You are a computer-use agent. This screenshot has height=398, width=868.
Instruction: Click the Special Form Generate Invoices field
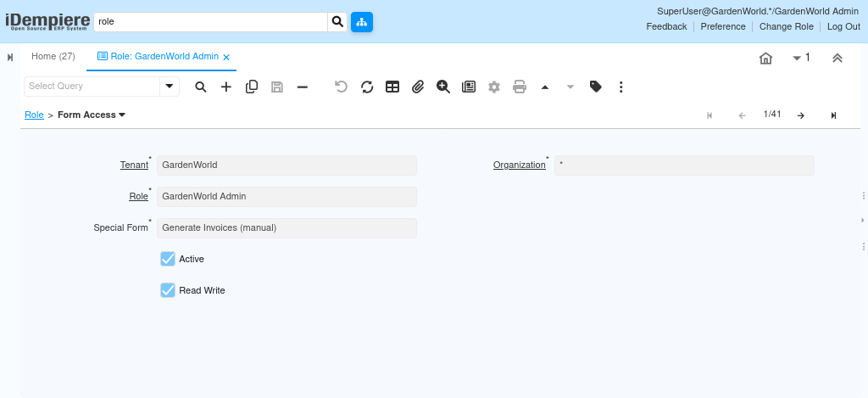(287, 227)
